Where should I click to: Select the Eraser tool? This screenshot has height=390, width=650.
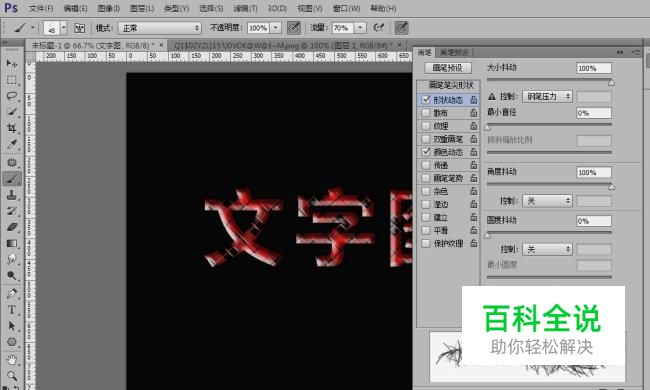tap(12, 227)
